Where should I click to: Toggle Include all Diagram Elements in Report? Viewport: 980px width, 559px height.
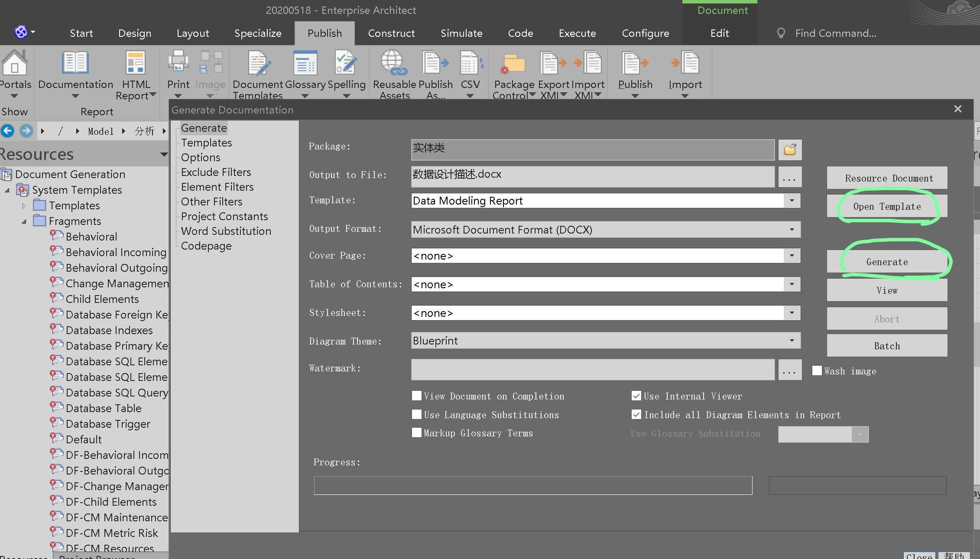(636, 414)
